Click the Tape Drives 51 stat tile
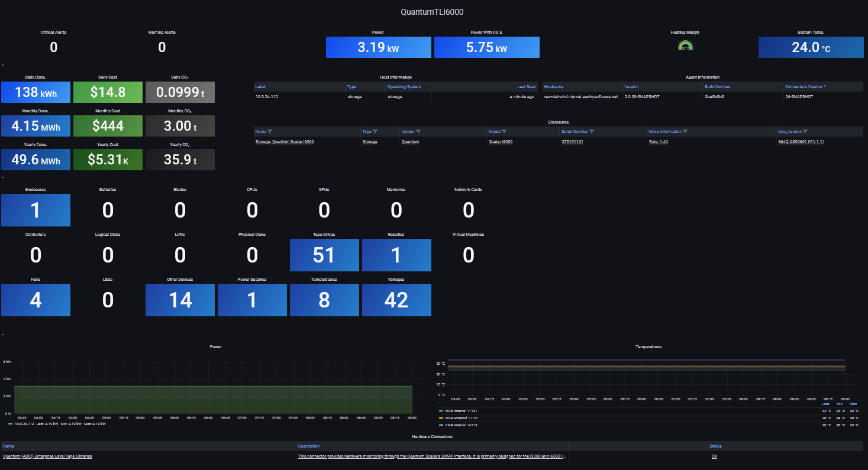 324,255
